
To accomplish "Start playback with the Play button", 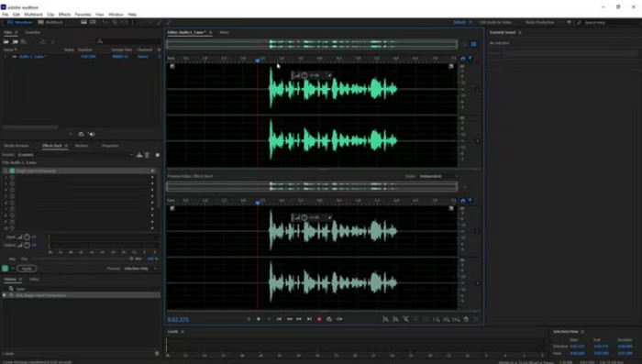I will pos(259,319).
